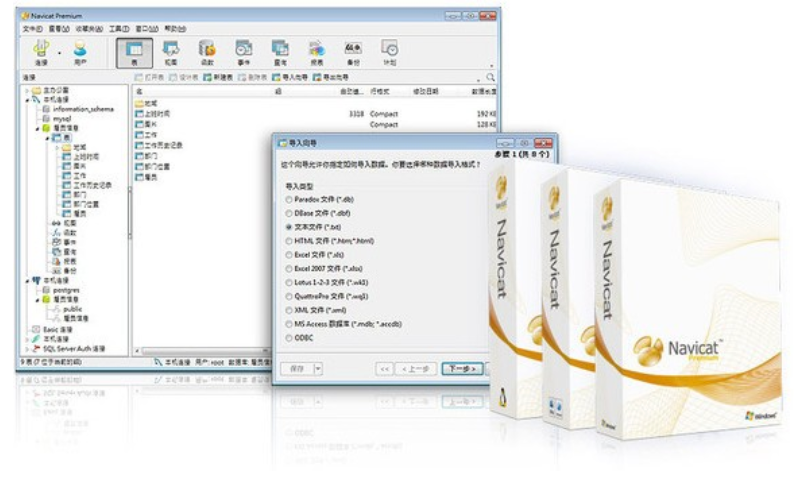
Task: Select SQL Server Auth connection in tree
Action: (x=68, y=349)
